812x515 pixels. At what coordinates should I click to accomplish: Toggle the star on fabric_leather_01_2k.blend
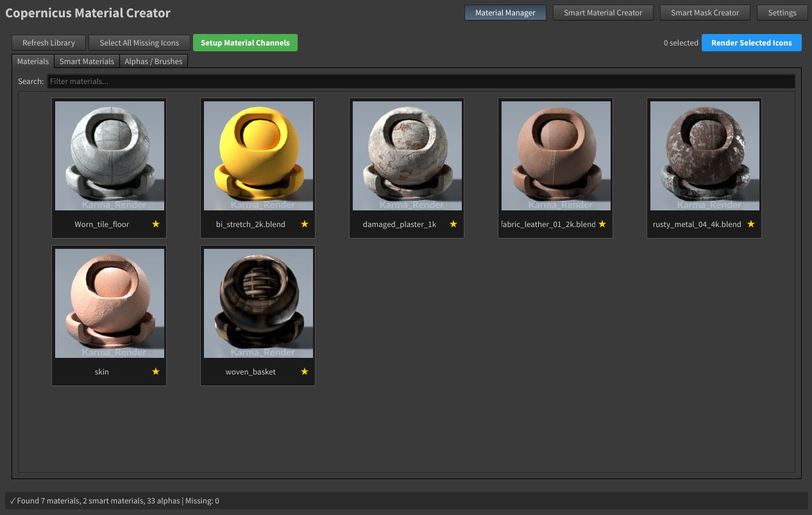(602, 224)
